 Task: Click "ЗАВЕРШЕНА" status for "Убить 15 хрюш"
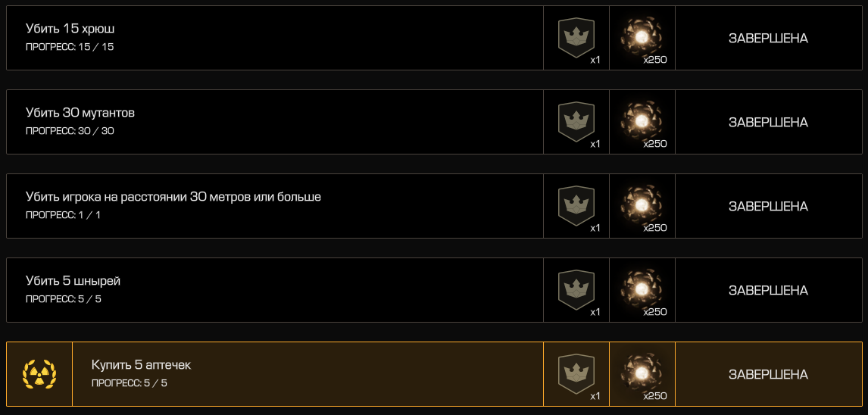(768, 39)
